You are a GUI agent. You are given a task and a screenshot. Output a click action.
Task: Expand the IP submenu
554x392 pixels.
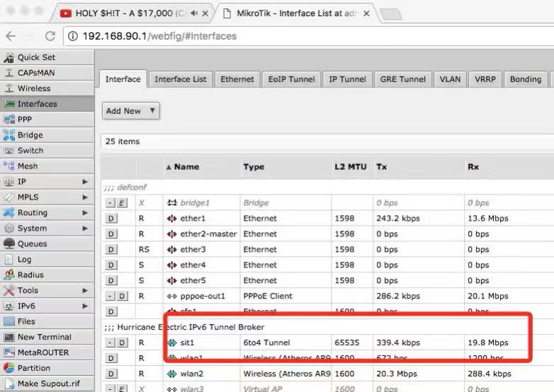(85, 181)
